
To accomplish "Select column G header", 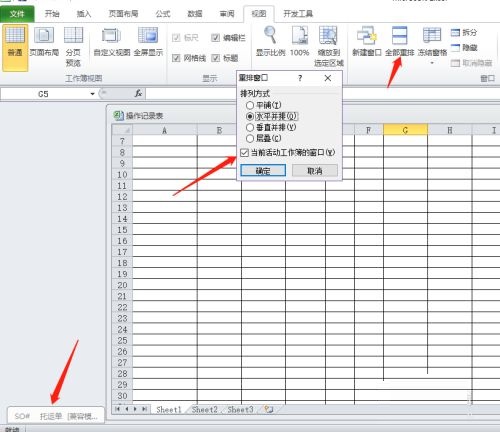I will pos(405,130).
